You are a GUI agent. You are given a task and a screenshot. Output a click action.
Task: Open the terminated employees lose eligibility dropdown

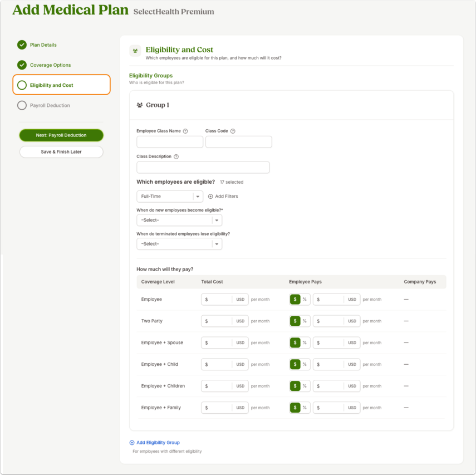point(179,244)
